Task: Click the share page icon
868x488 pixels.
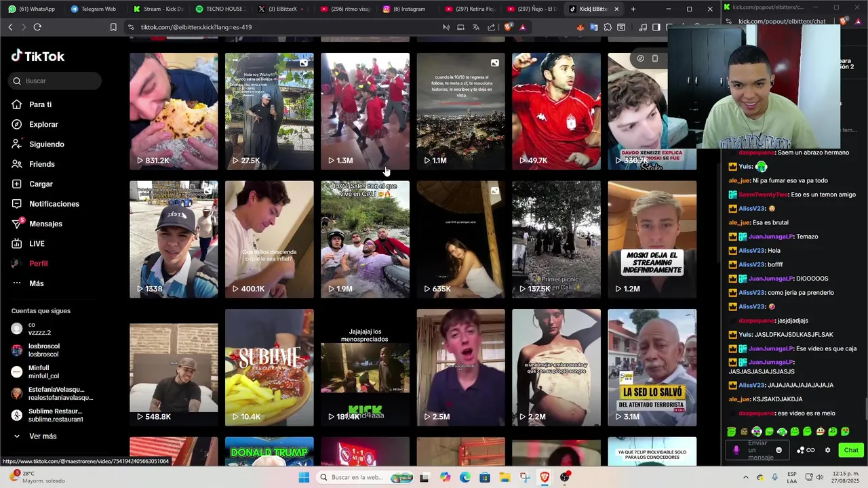Action: (491, 27)
